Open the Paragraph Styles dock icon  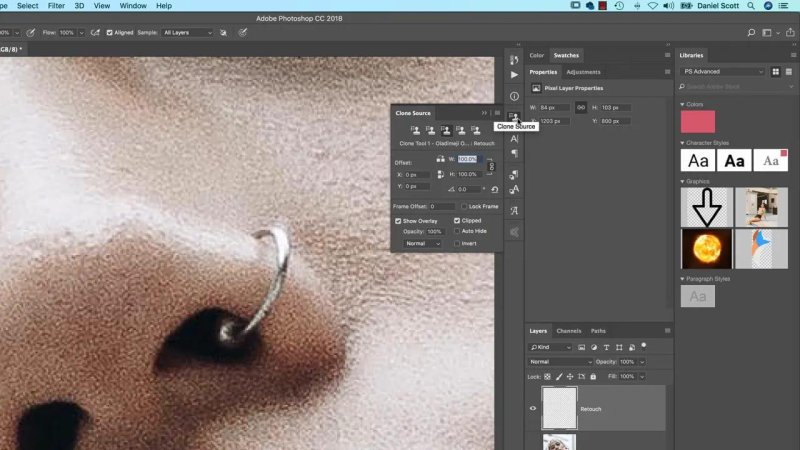pos(514,175)
